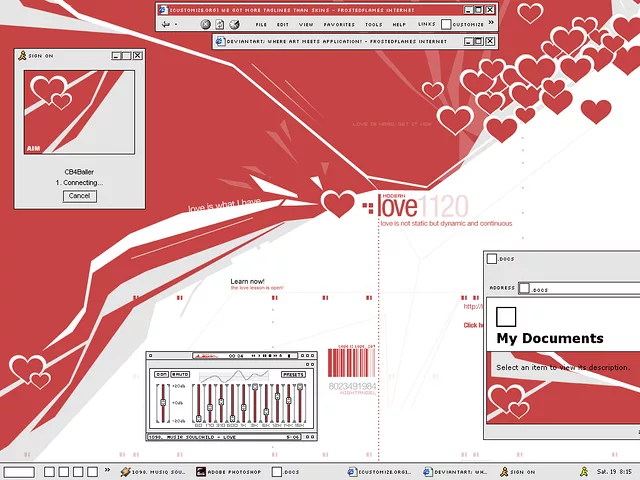Click the equalizer preamp slider
This screenshot has height=480, width=640.
click(x=163, y=403)
